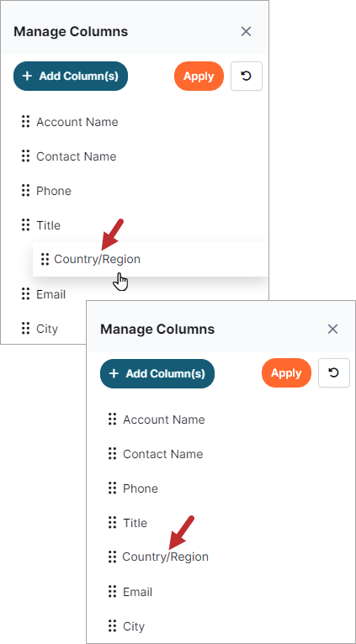The image size is (356, 644).
Task: Click the drag handle next to Phone in upper panel
Action: click(25, 191)
